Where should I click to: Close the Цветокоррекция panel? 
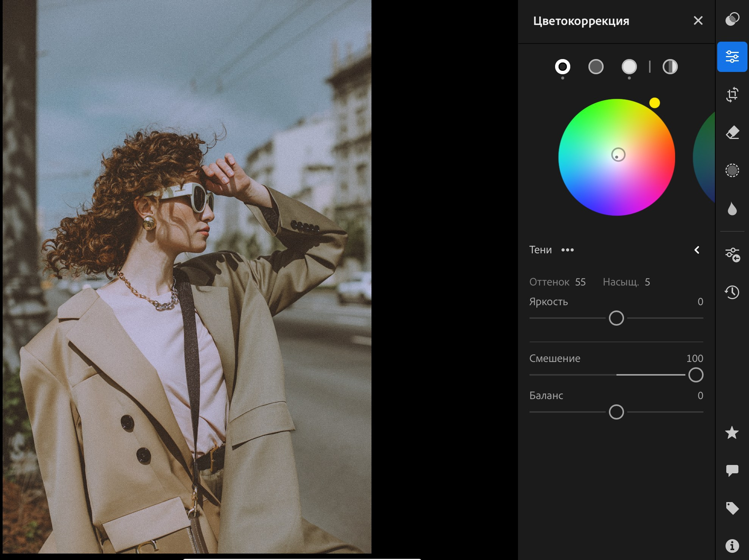tap(698, 20)
